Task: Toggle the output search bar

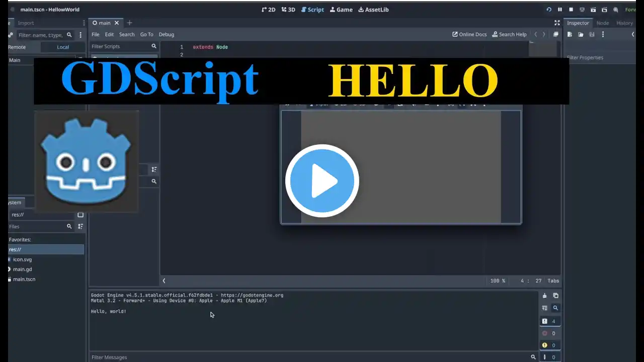Action: [x=555, y=308]
